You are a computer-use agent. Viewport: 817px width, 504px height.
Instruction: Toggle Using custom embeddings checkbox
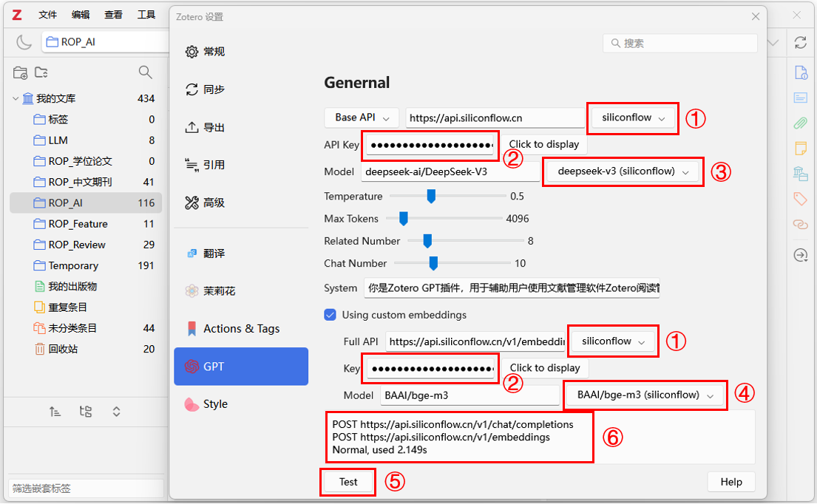tap(330, 315)
